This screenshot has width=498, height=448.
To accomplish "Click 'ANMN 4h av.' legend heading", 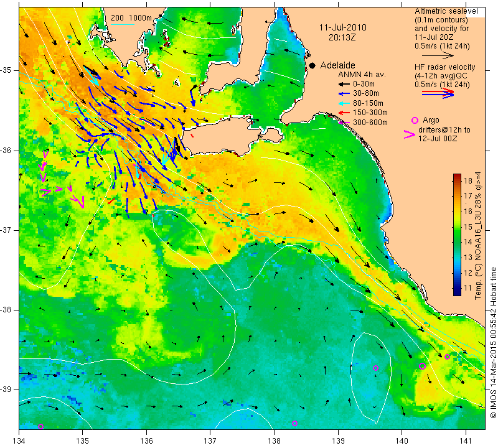I will (362, 75).
